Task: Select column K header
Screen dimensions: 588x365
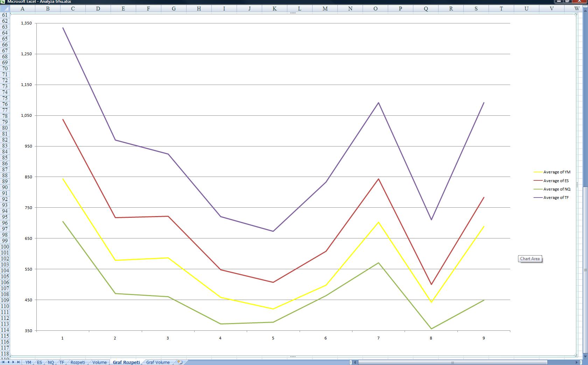Action: tap(274, 8)
